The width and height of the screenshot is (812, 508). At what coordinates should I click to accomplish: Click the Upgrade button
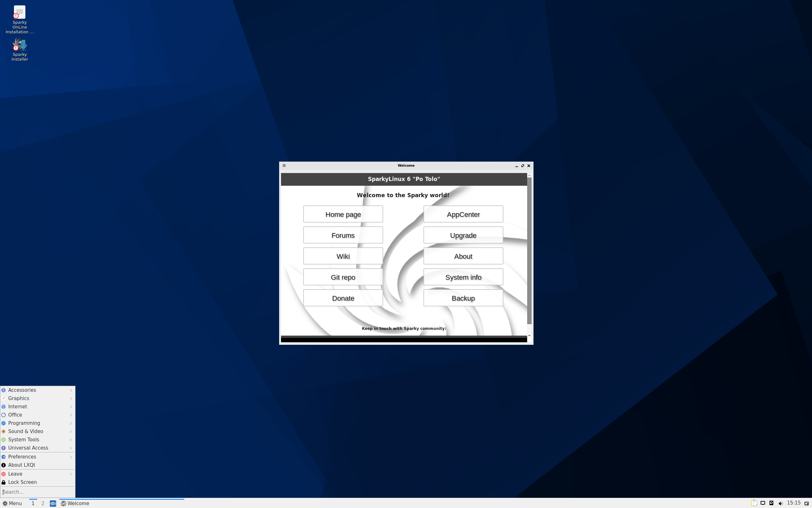[x=463, y=235]
